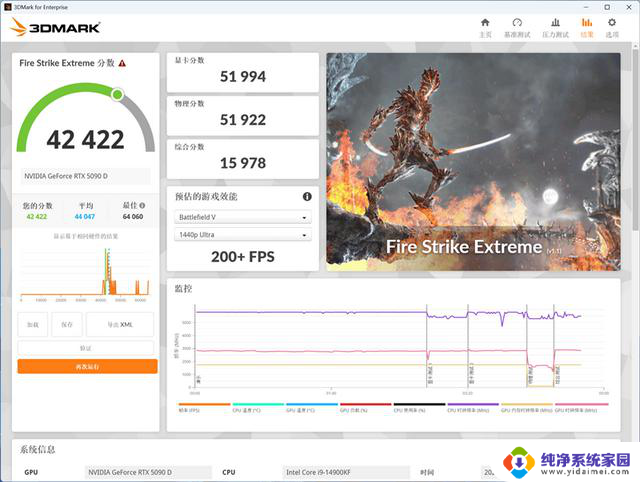640x482 pixels.
Task: Click the GPU name under the score gauge
Action: pyautogui.click(x=85, y=176)
